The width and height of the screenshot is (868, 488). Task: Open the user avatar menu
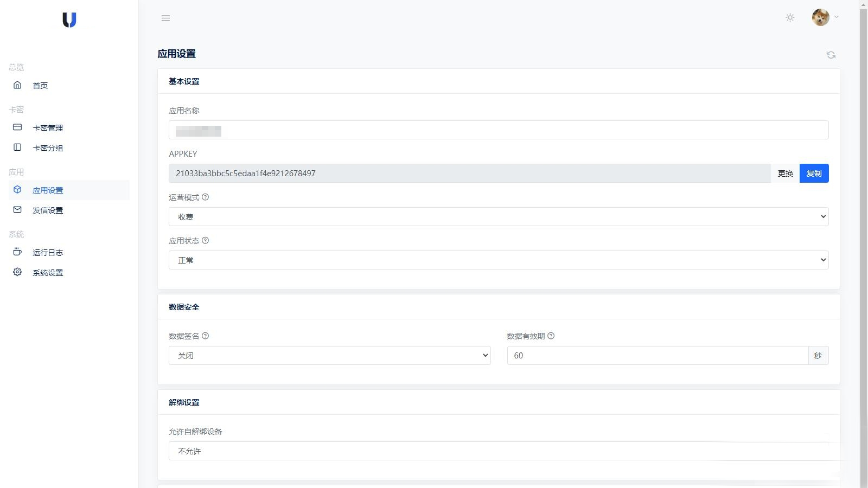pyautogui.click(x=820, y=17)
